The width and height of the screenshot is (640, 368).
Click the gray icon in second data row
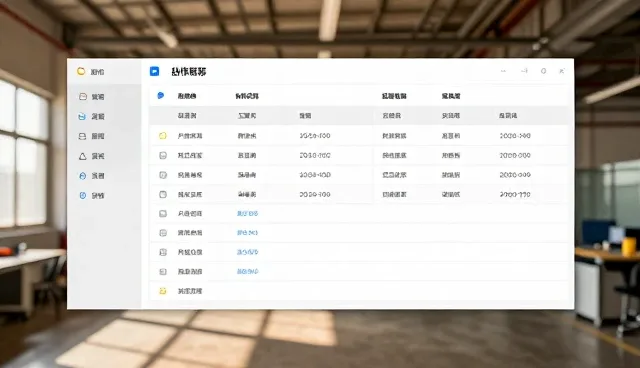pos(163,155)
